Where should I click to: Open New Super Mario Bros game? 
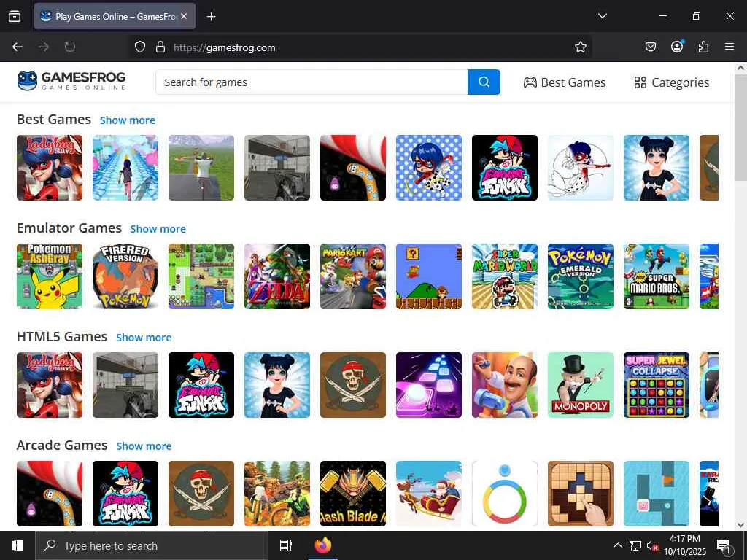(657, 276)
